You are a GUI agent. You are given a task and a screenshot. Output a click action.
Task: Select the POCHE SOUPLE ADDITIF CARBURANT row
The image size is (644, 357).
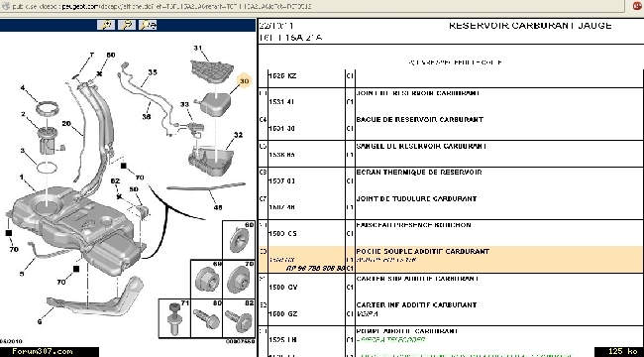tap(451, 260)
